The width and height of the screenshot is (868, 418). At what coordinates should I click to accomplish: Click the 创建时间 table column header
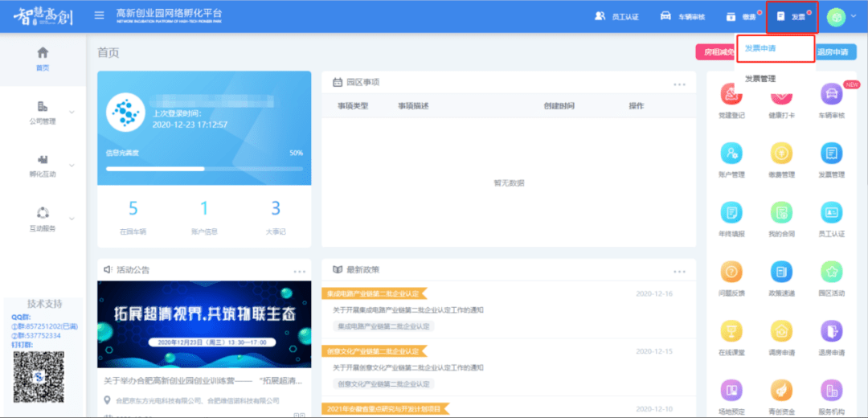pyautogui.click(x=559, y=106)
